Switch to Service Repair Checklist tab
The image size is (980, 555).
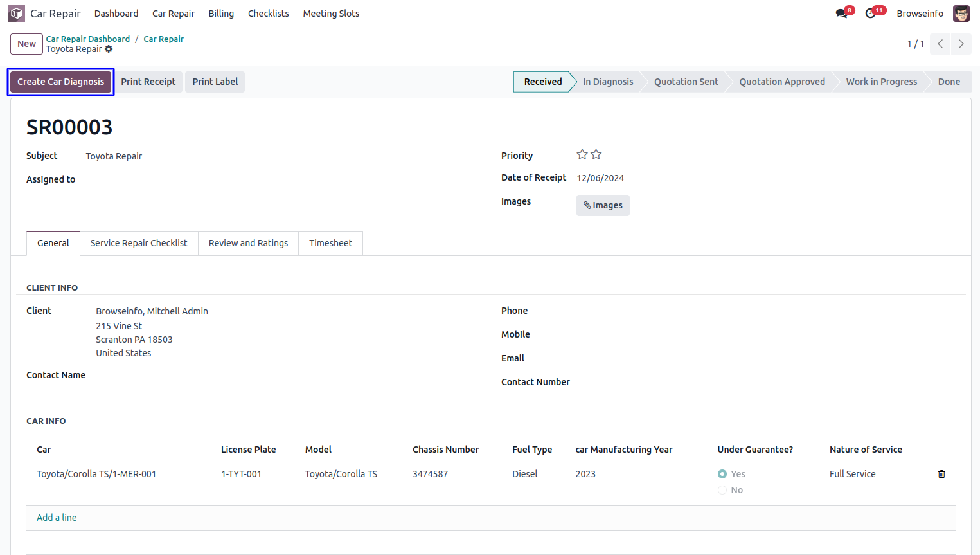(x=139, y=243)
